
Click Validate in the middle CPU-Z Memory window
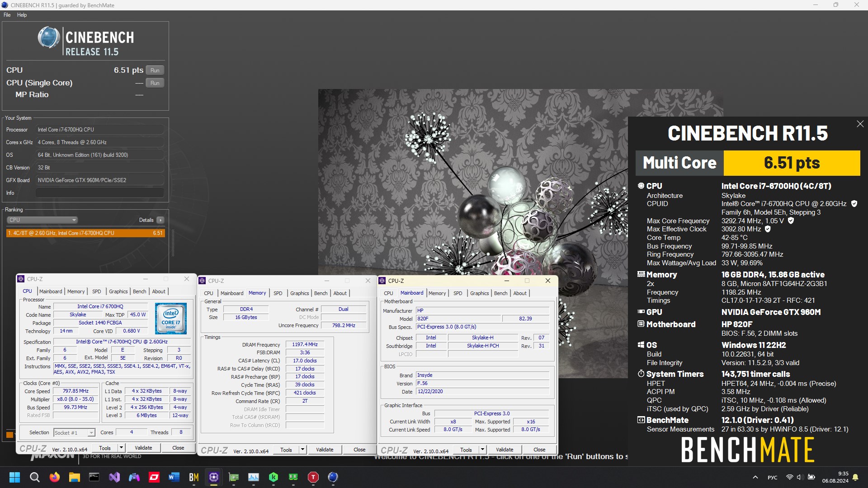(x=325, y=450)
